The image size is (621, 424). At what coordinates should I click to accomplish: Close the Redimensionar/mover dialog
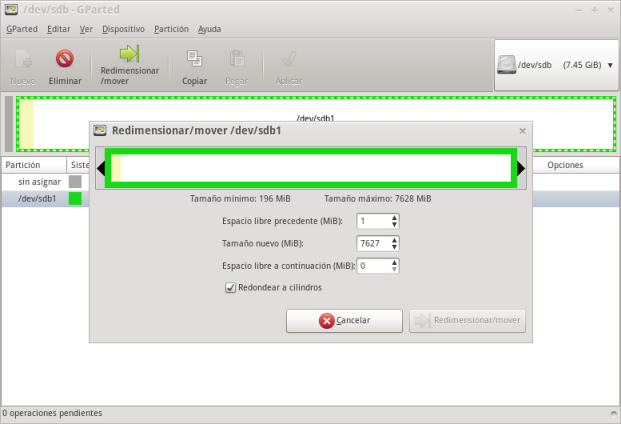(522, 130)
